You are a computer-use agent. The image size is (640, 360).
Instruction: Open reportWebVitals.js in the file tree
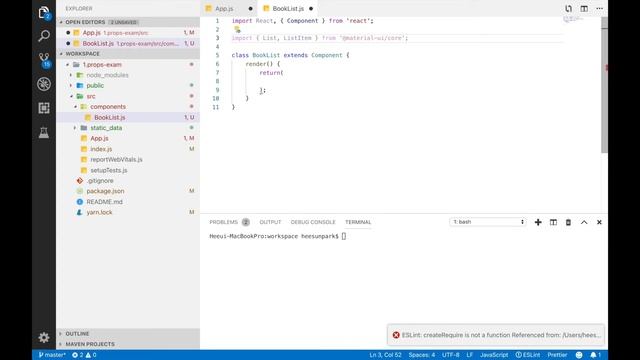[x=128, y=160]
